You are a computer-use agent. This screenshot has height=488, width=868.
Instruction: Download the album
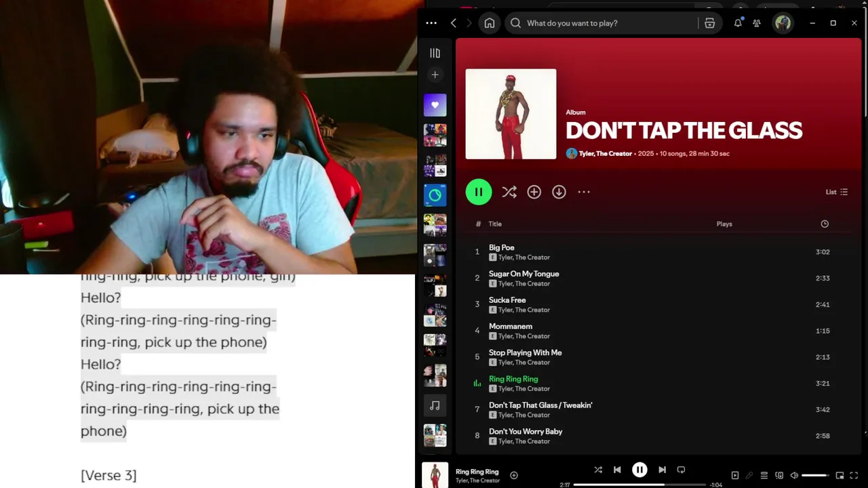[559, 192]
